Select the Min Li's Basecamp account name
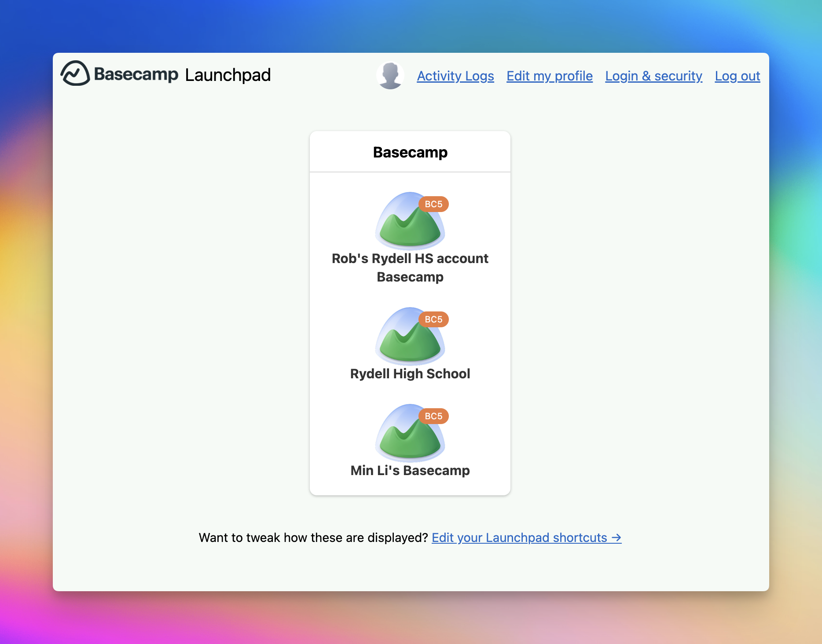The height and width of the screenshot is (644, 822). click(410, 470)
